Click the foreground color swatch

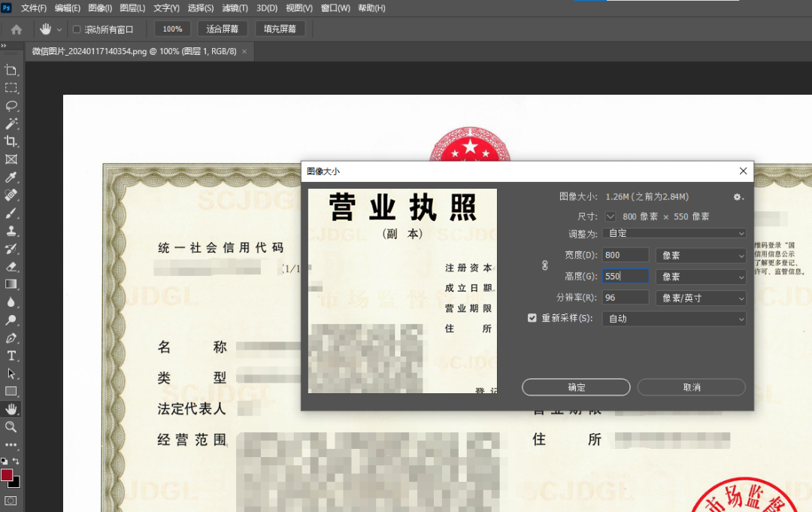8,475
